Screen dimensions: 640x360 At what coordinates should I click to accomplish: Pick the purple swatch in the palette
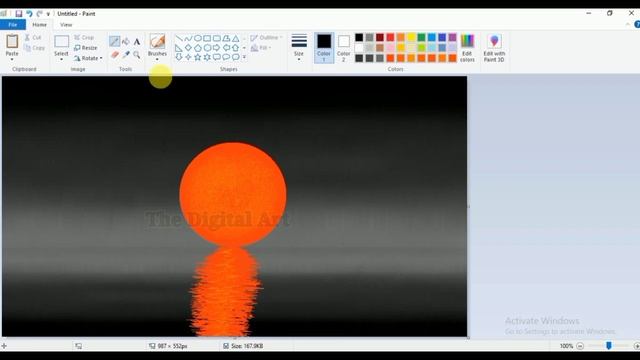(452, 38)
